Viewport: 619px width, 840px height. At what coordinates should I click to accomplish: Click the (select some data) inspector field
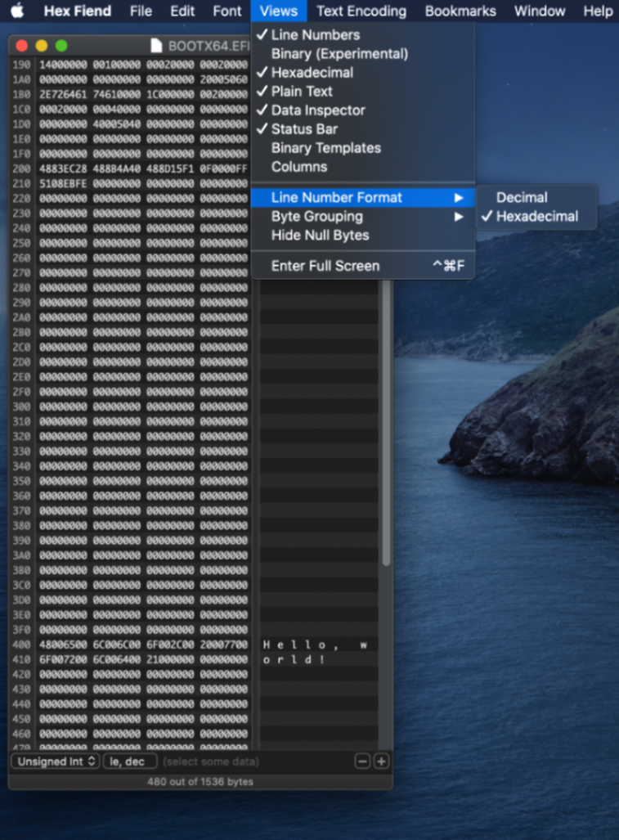click(210, 761)
